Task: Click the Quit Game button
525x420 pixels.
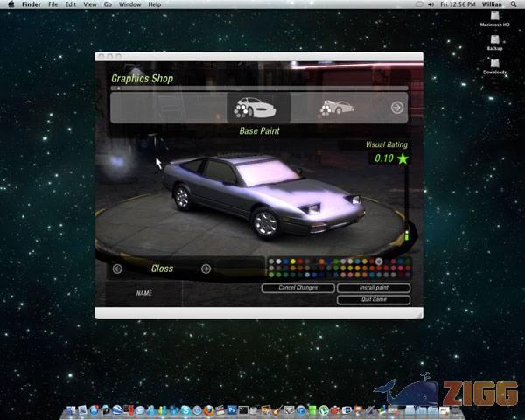Action: 374,299
